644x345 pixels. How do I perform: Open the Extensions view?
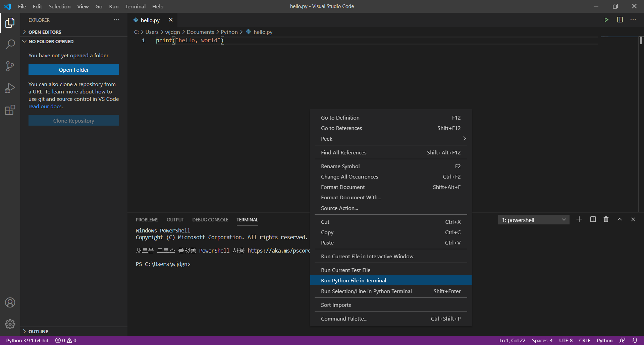click(x=10, y=110)
